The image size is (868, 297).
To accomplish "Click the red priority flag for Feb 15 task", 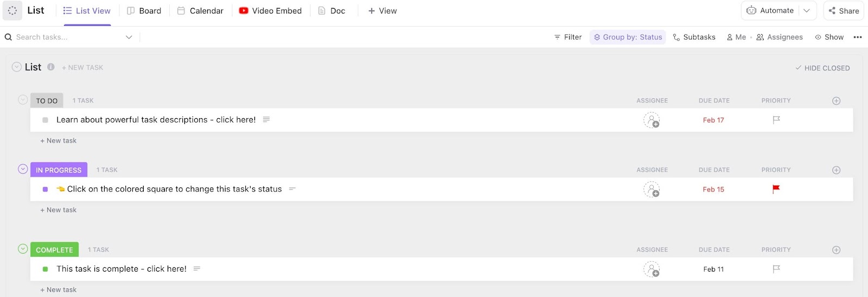I will pyautogui.click(x=776, y=189).
